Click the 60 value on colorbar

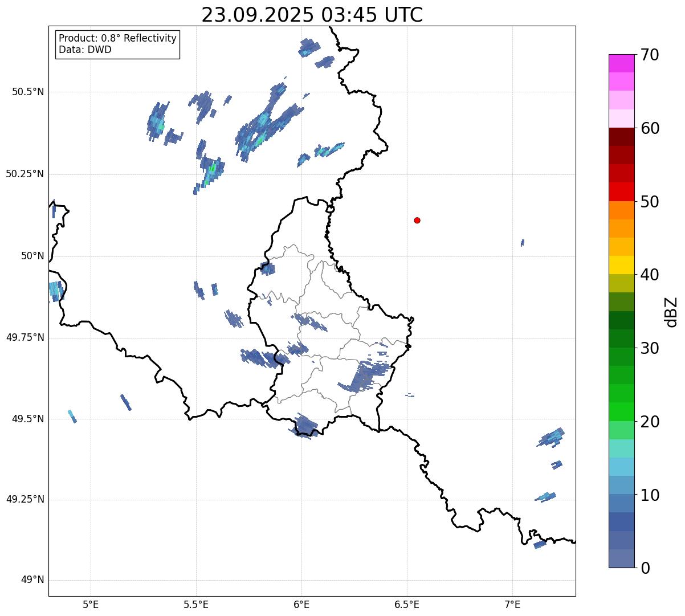(650, 128)
